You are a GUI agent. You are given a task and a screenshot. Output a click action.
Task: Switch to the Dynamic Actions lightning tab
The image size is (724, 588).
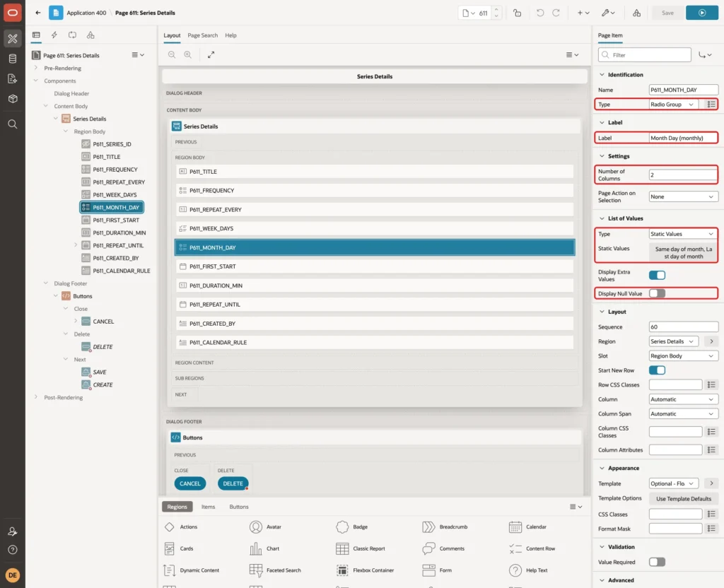pos(54,35)
